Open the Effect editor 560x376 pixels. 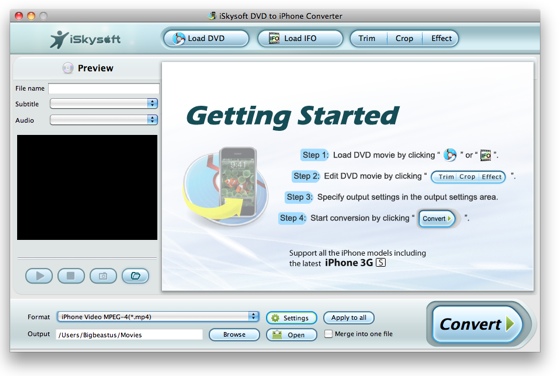pyautogui.click(x=441, y=39)
